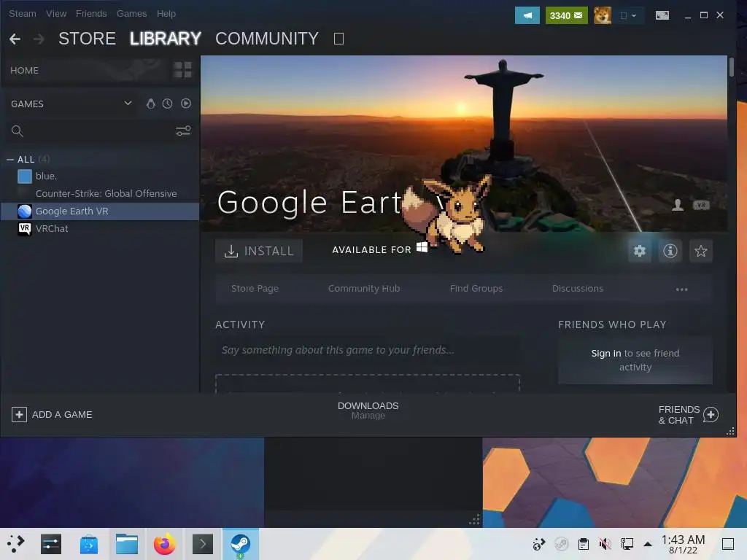
Task: Click Sign in for friend activity
Action: tap(606, 354)
